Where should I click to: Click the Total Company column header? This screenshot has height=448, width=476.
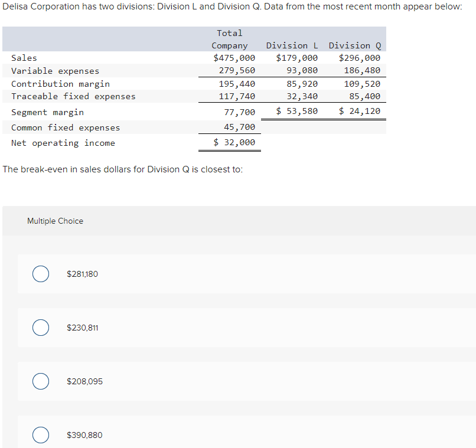point(230,39)
